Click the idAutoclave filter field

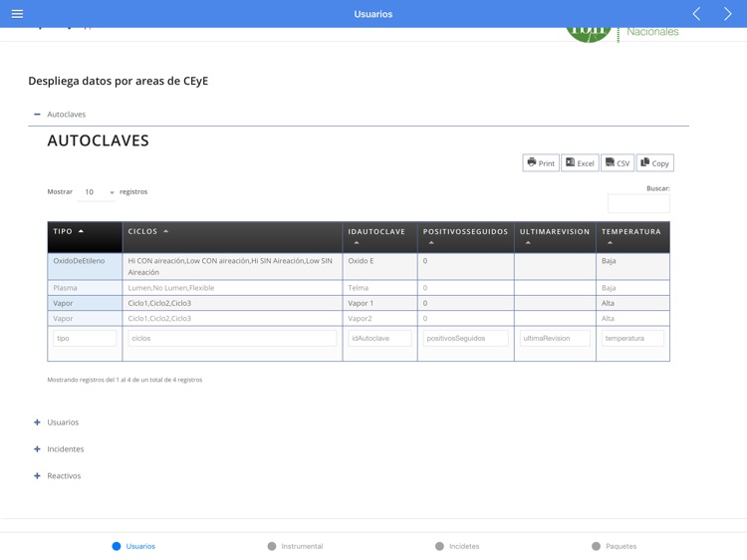tap(380, 339)
